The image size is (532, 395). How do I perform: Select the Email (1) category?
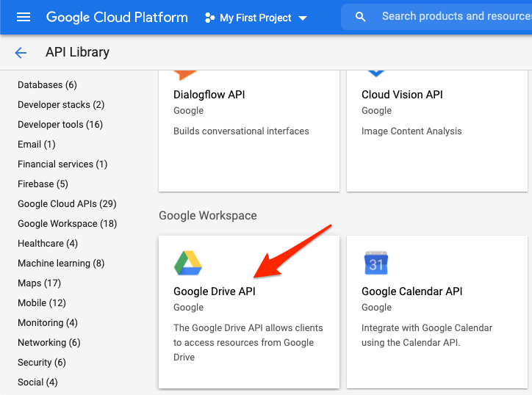(36, 145)
